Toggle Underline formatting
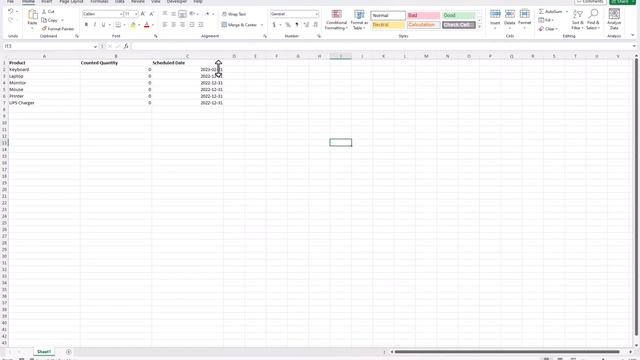The height and width of the screenshot is (360, 640). (103, 25)
